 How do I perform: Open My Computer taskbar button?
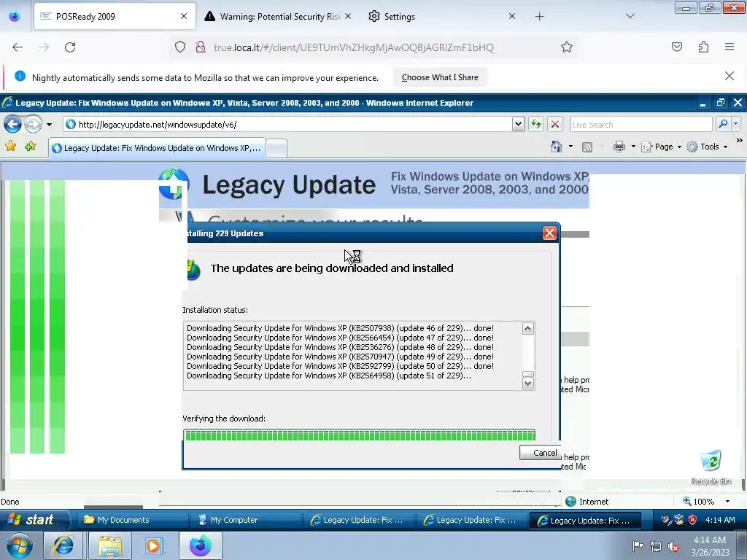245,520
